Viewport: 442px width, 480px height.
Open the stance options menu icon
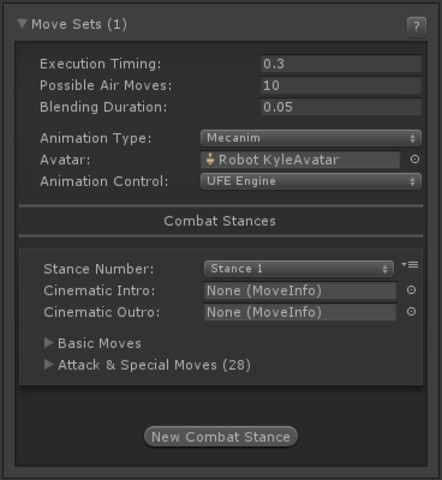coord(410,265)
